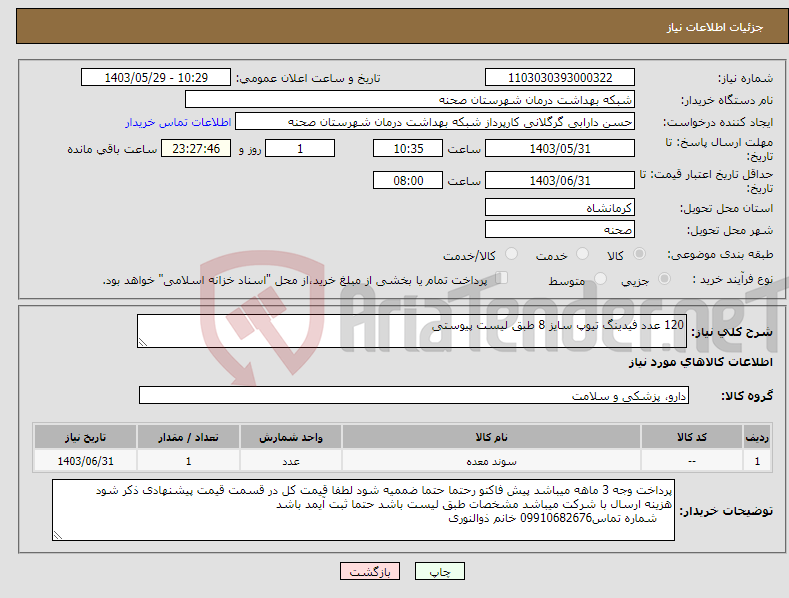The height and width of the screenshot is (598, 789).
Task: Click the buyer notes textarea
Action: (363, 510)
